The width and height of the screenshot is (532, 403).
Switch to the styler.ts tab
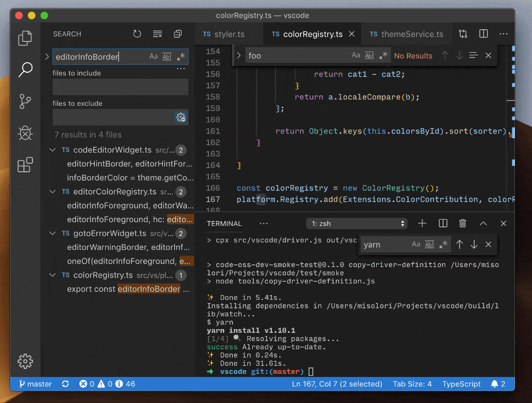229,33
